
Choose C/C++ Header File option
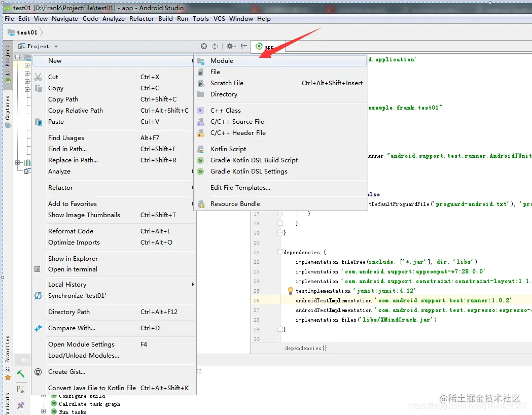(280, 133)
